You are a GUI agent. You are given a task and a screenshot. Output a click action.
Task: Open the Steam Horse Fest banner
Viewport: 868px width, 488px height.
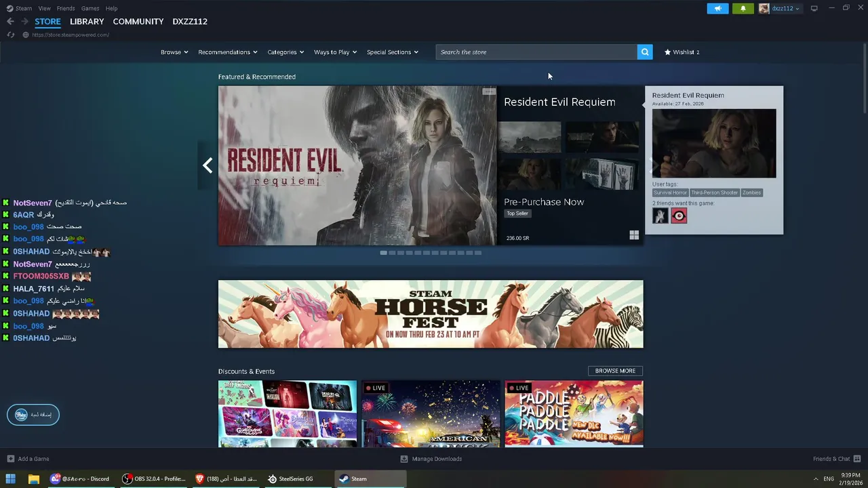(x=431, y=314)
